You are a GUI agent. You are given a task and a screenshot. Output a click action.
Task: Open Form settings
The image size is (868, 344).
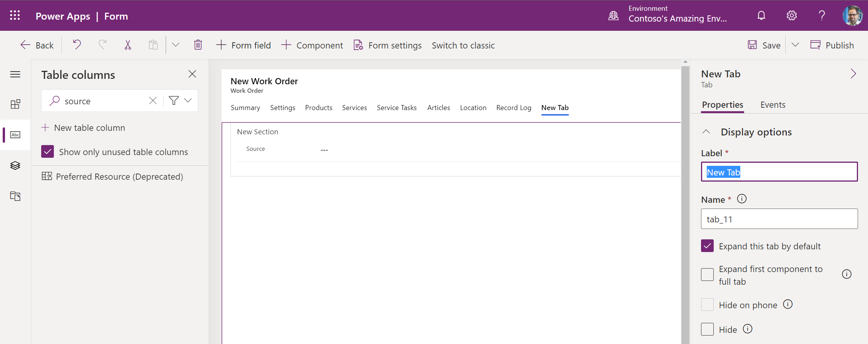[387, 45]
